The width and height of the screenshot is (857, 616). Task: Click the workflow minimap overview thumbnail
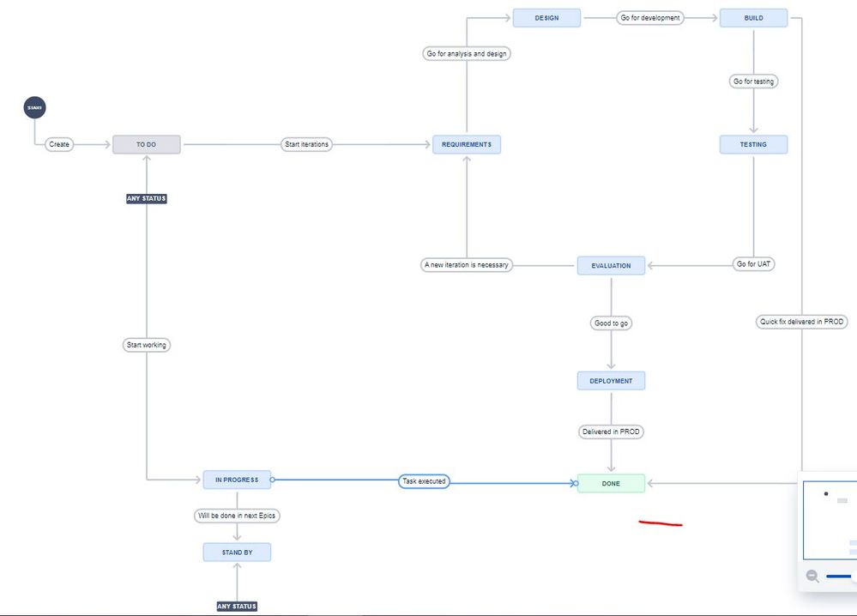tap(830, 521)
